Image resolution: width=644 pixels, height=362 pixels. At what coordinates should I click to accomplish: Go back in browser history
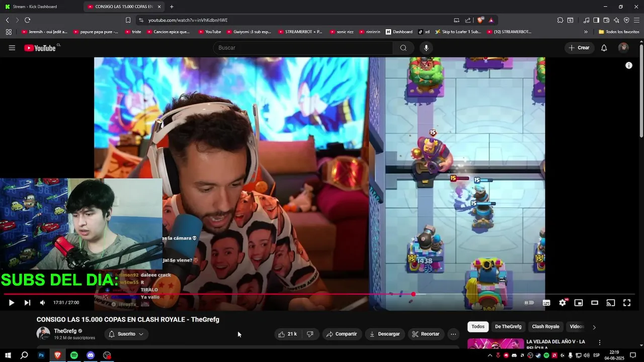(7, 20)
